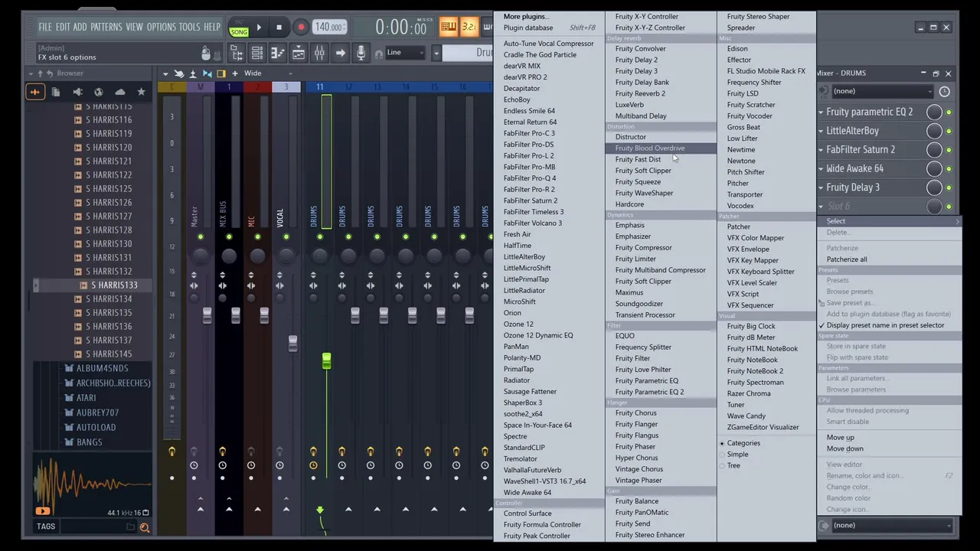Disable Fruity parametric EQ 2 green LED
The height and width of the screenshot is (551, 980).
pyautogui.click(x=949, y=112)
